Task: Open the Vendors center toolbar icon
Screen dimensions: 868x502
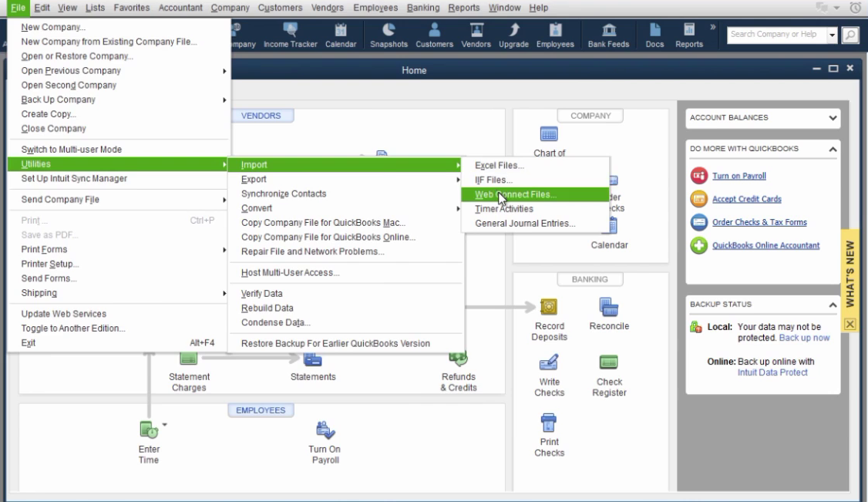Action: click(x=476, y=35)
